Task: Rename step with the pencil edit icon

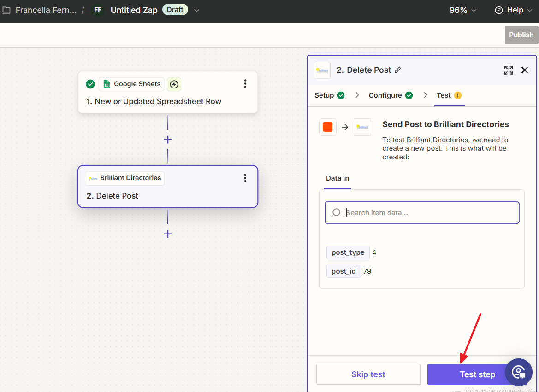Action: (398, 70)
